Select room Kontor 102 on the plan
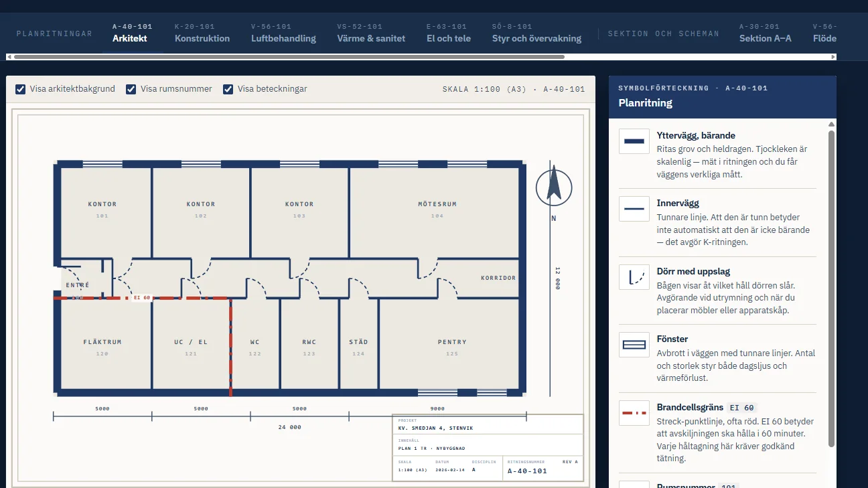Viewport: 868px width, 488px height. click(x=201, y=212)
